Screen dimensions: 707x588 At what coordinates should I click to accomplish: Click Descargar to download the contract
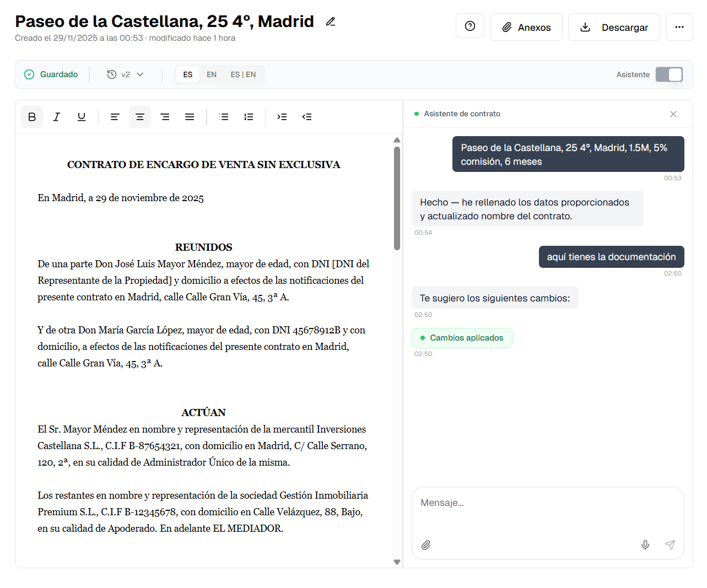[614, 26]
